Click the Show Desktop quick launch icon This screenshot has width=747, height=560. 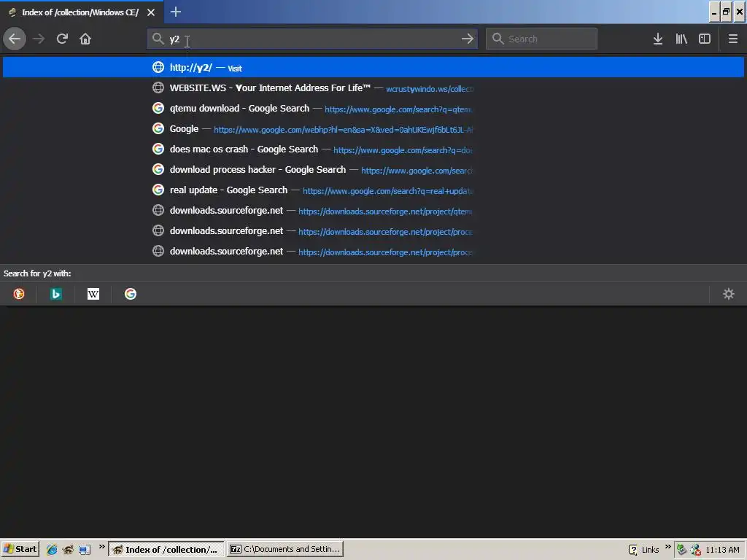tap(85, 550)
